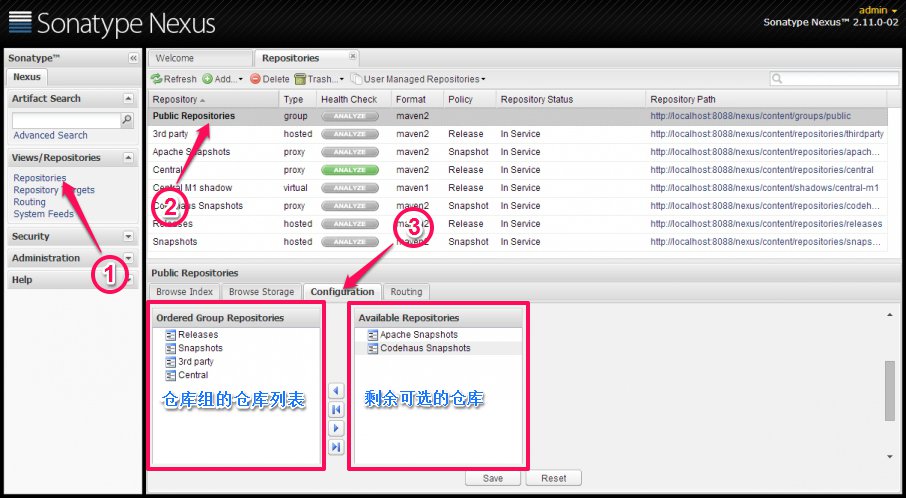Open the Browse Storage tab
This screenshot has width=906, height=498.
[262, 292]
